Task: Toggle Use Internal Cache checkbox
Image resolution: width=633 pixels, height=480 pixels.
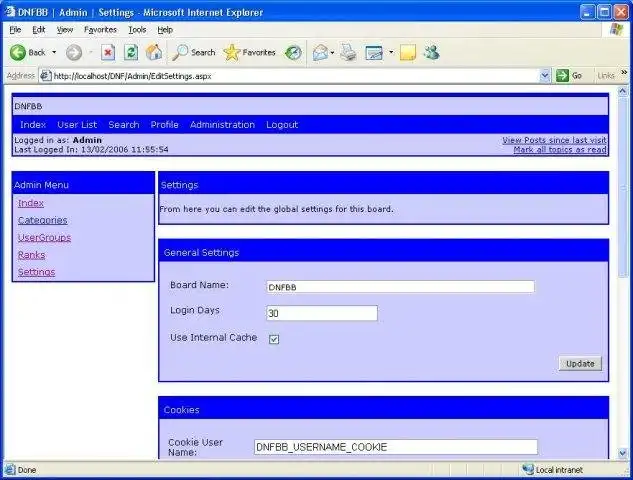Action: pos(274,339)
